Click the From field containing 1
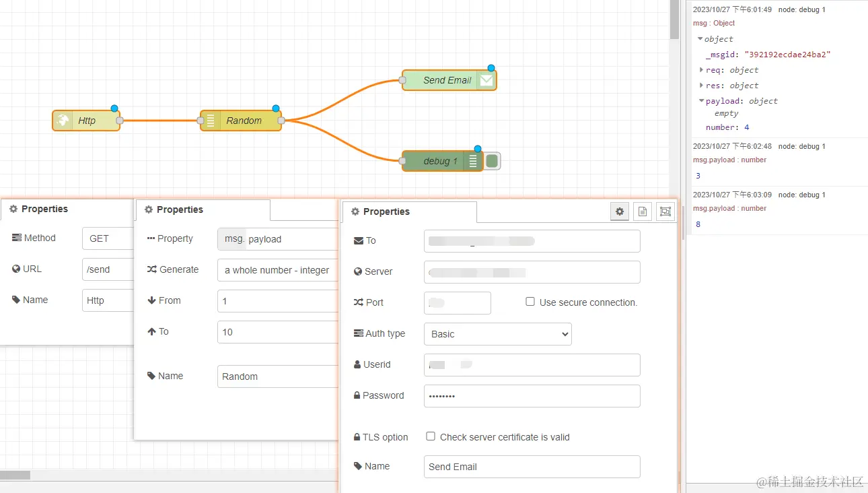 point(278,301)
